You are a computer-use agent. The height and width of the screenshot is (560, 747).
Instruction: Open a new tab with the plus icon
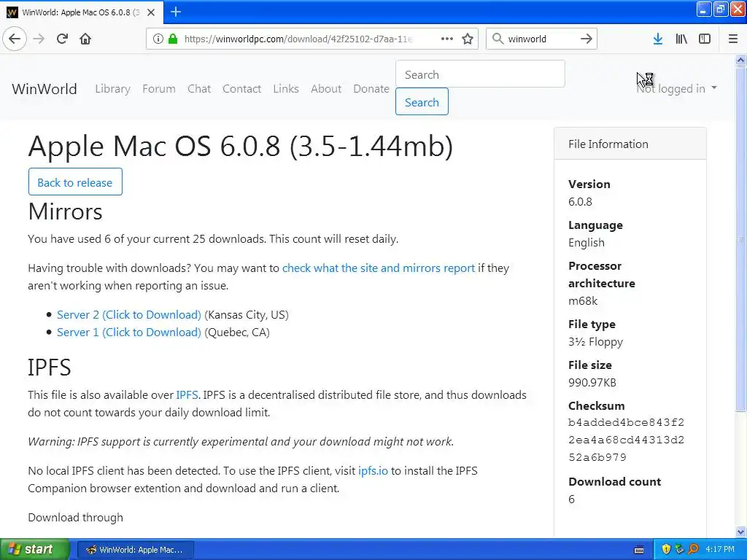(176, 12)
